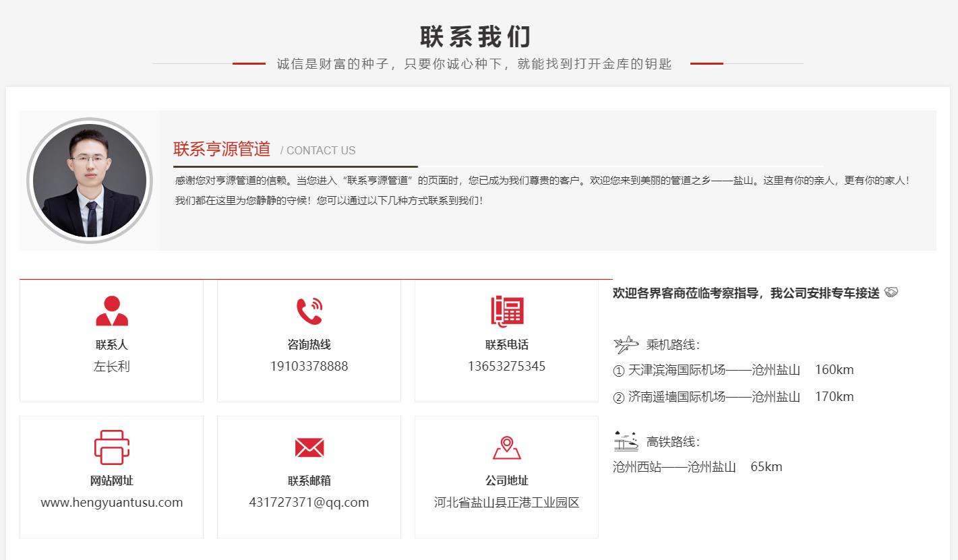Click the red phone hotline icon
This screenshot has height=560, width=958.
[309, 311]
